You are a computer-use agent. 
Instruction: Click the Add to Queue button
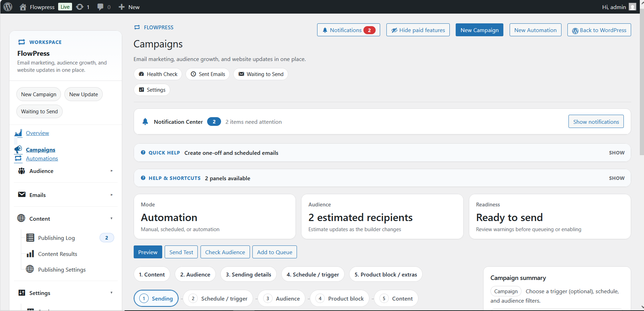click(275, 252)
